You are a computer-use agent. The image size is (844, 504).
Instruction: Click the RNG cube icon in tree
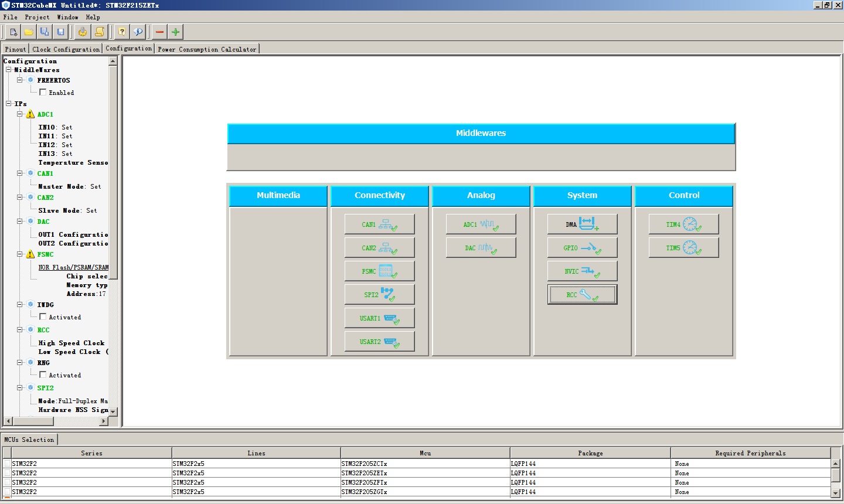[30, 362]
